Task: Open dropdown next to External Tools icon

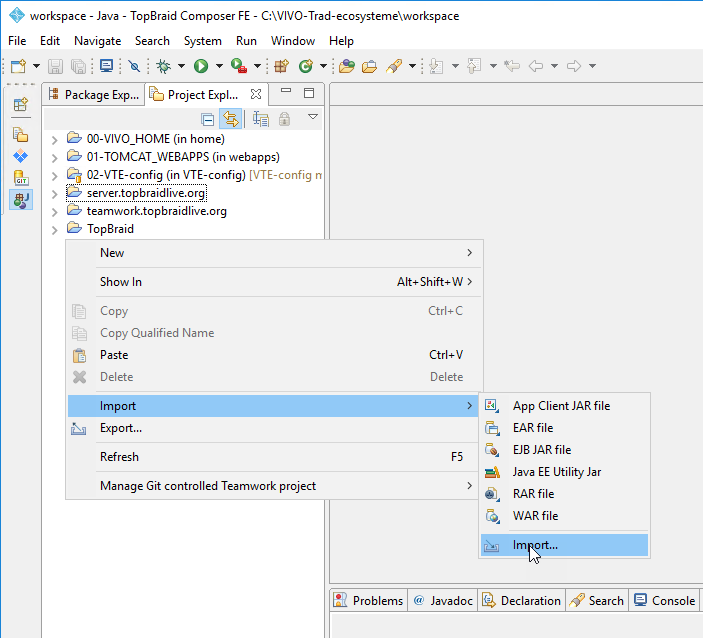Action: point(257,66)
